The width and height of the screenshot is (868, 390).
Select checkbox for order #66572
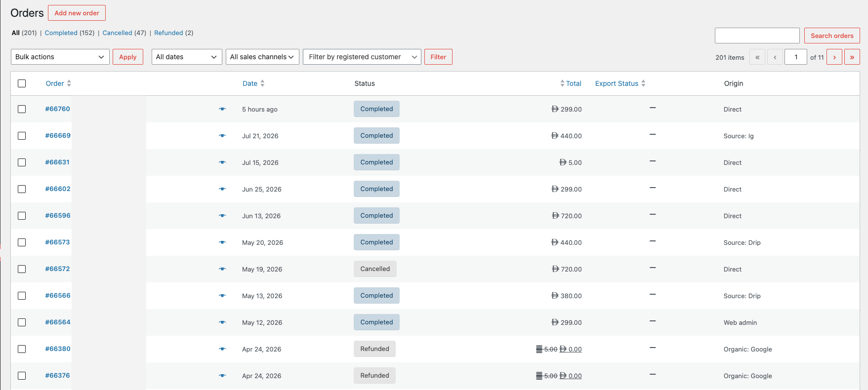[22, 269]
